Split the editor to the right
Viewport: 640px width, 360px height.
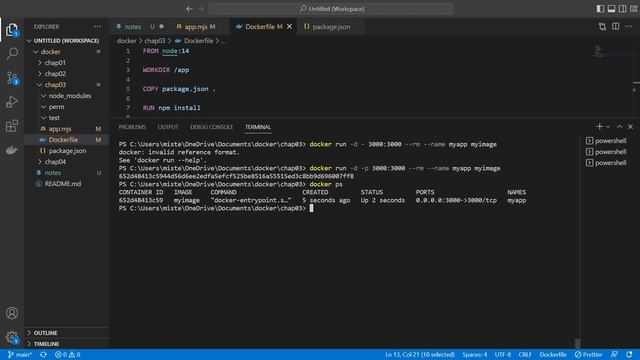point(616,27)
